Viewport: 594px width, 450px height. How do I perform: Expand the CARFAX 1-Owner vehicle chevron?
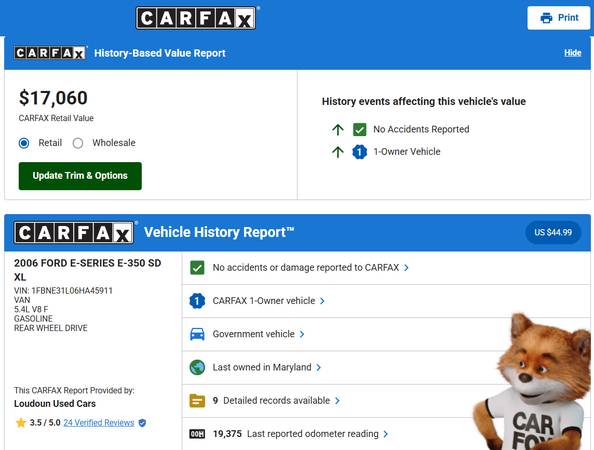click(x=322, y=301)
